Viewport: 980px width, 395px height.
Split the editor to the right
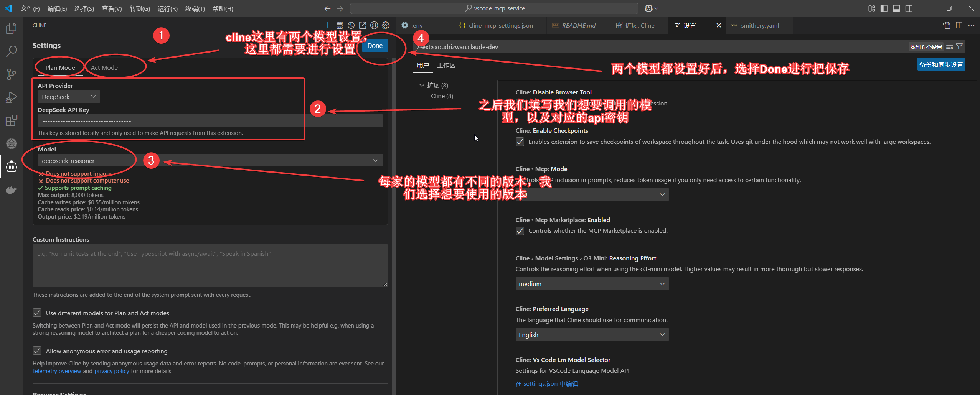[x=959, y=25]
